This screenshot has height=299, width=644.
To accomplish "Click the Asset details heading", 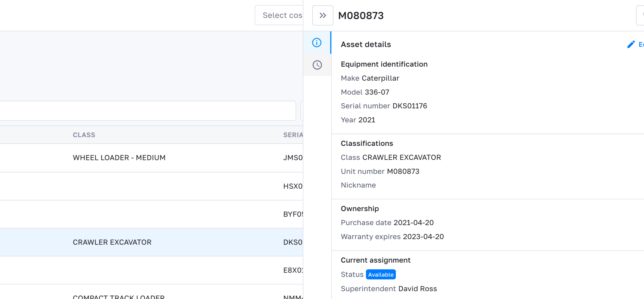I will 366,45.
